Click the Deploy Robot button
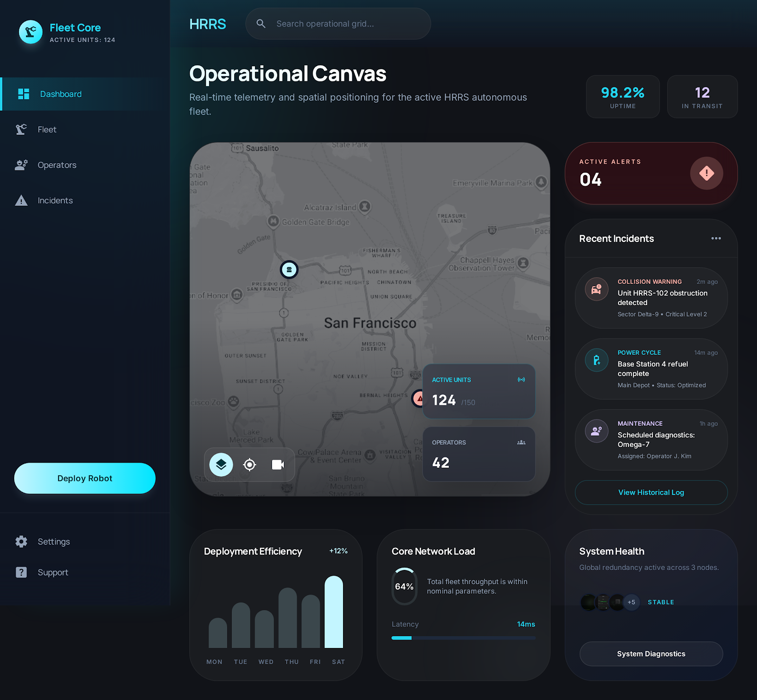The width and height of the screenshot is (757, 700). click(x=85, y=478)
